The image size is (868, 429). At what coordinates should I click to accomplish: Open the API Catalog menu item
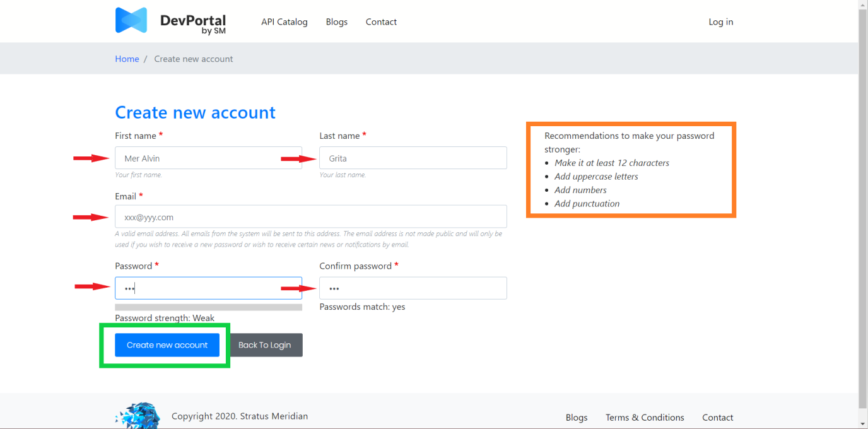(284, 22)
